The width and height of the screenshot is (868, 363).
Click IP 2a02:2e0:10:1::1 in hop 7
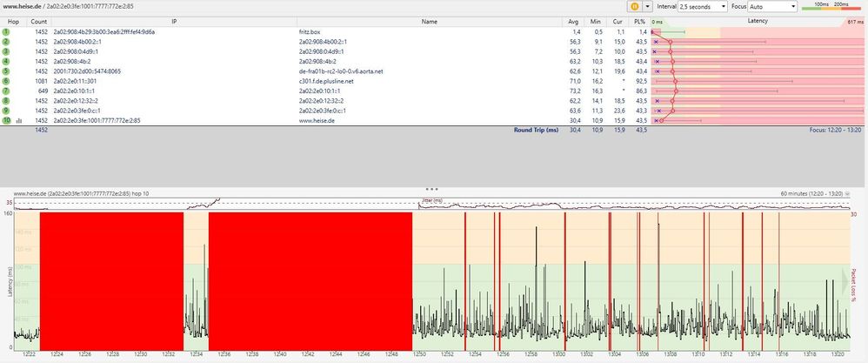pos(74,91)
